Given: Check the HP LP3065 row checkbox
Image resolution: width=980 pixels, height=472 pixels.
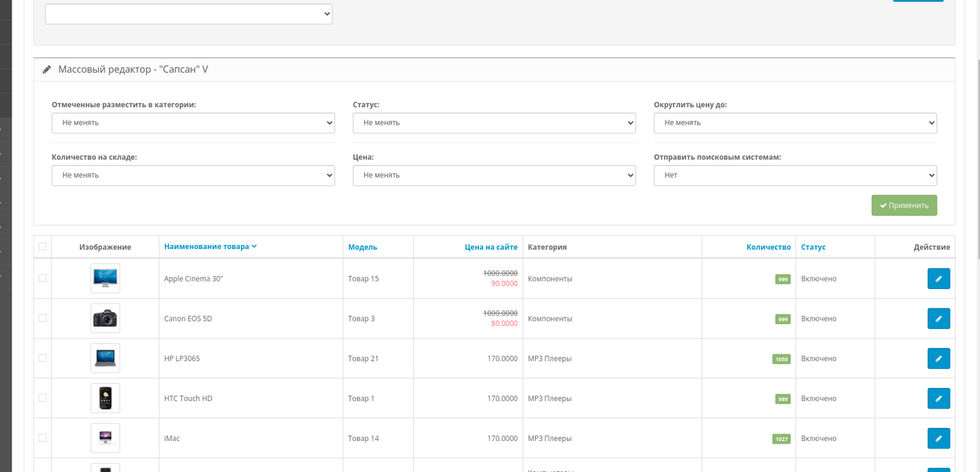Looking at the screenshot, I should pyautogui.click(x=42, y=358).
